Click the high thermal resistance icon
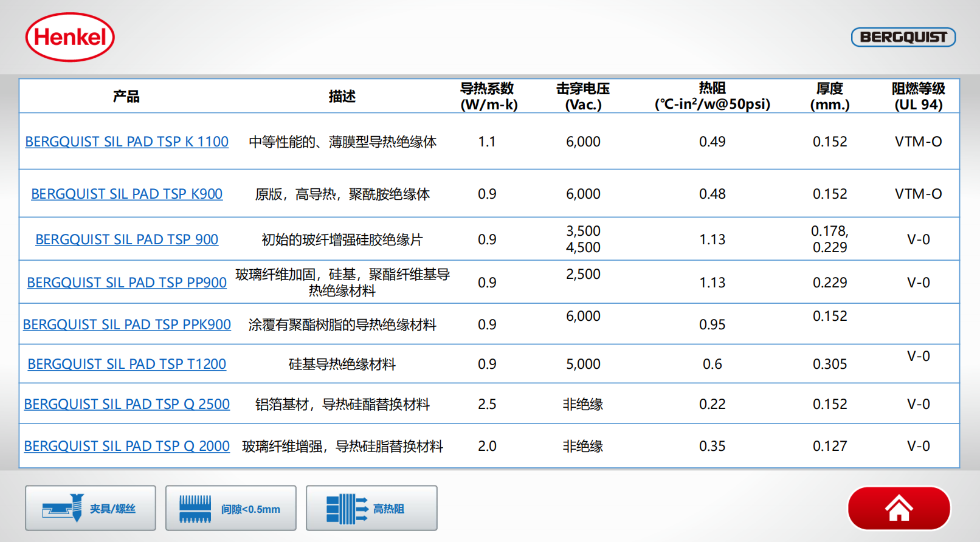 tap(347, 509)
